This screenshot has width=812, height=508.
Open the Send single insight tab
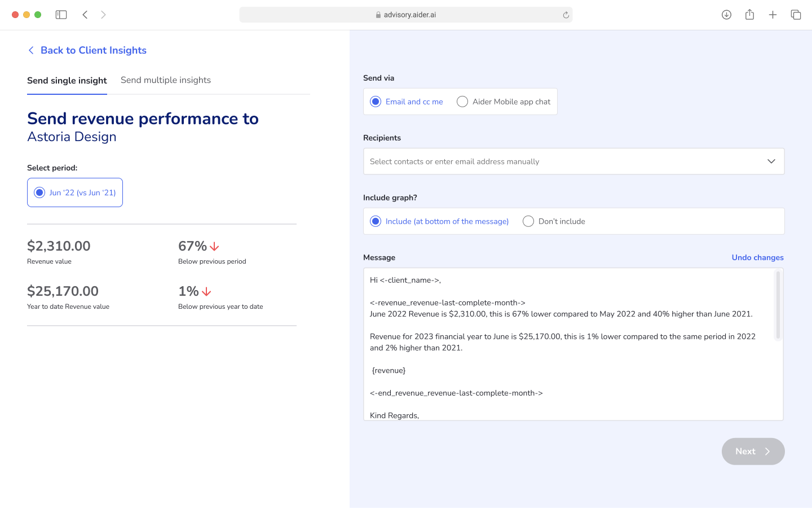click(67, 81)
